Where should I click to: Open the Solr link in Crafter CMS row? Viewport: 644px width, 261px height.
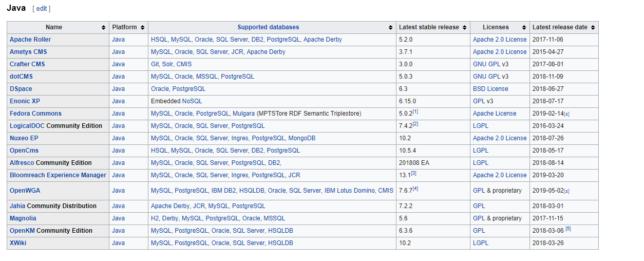pyautogui.click(x=167, y=64)
